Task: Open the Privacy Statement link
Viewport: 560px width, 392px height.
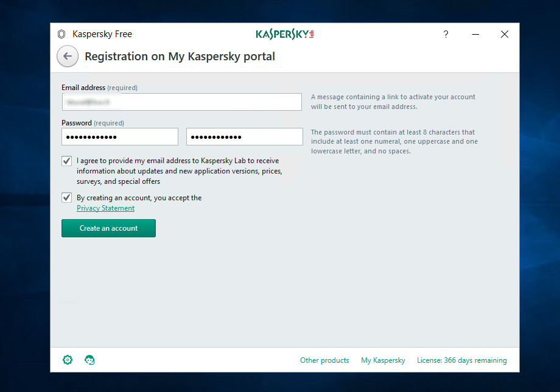Action: coord(105,208)
